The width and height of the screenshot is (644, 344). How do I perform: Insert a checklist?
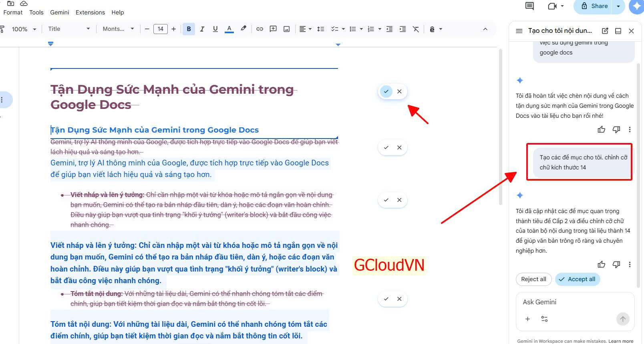(334, 29)
